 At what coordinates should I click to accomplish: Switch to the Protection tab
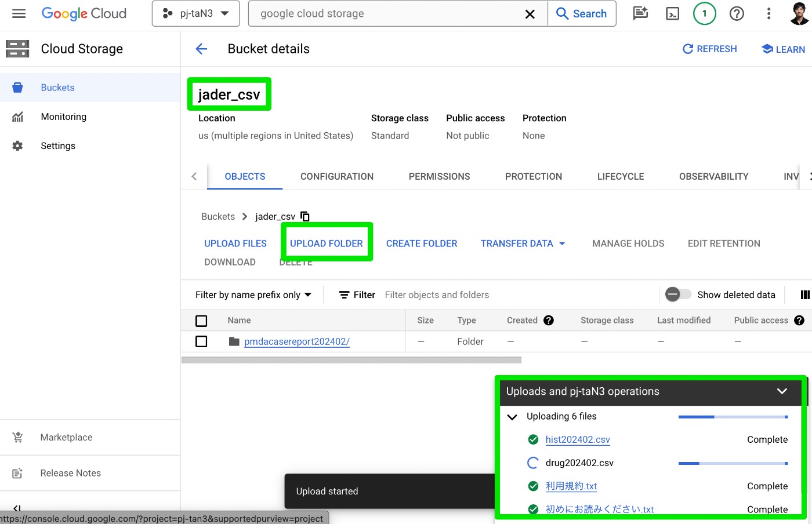534,176
